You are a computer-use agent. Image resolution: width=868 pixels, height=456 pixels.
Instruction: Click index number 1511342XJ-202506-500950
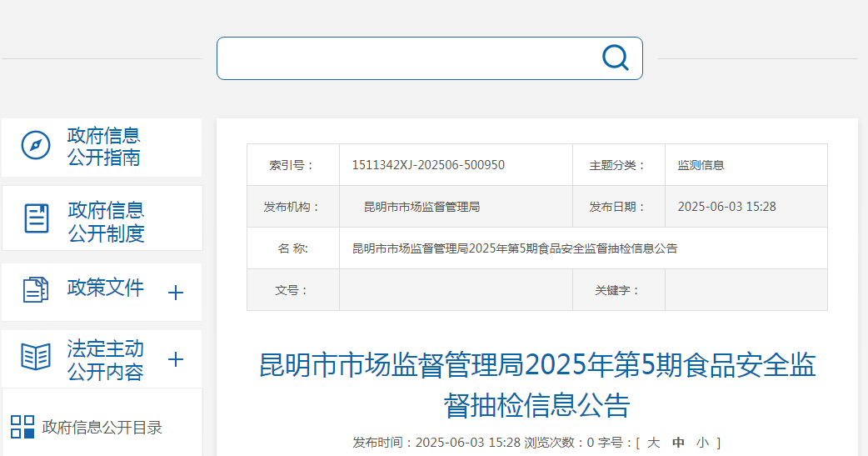click(x=428, y=165)
